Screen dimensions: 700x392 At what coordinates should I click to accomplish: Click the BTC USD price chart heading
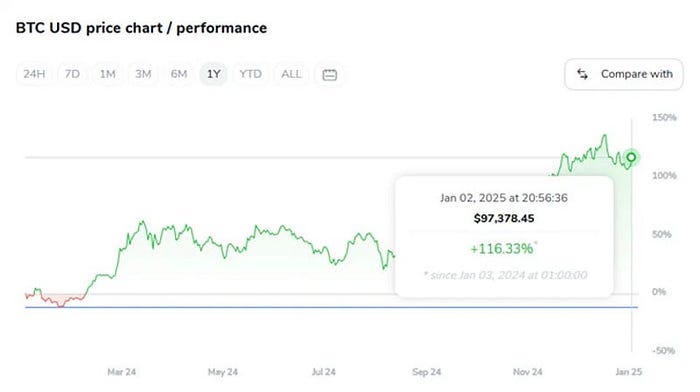pos(141,28)
